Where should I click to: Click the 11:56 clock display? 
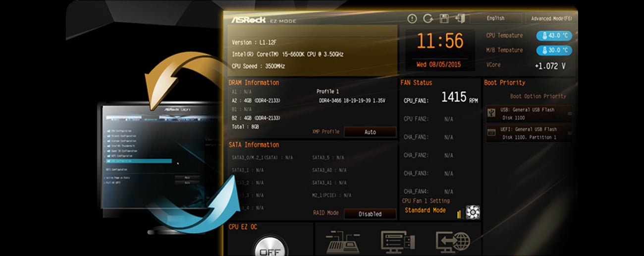[x=440, y=41]
